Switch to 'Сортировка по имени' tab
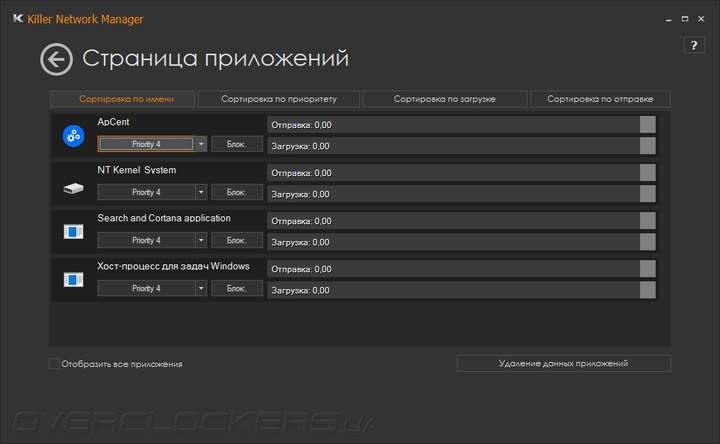The width and height of the screenshot is (720, 444). tap(123, 99)
